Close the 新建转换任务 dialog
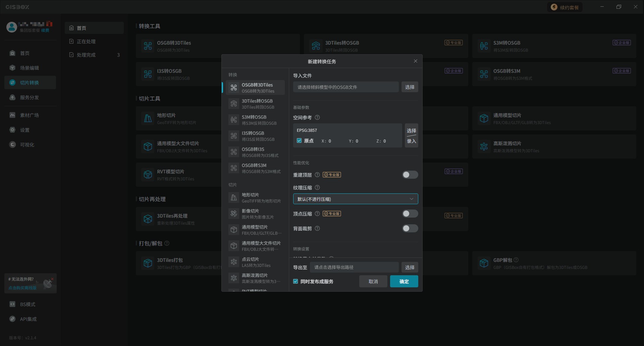This screenshot has width=644, height=346. click(416, 61)
